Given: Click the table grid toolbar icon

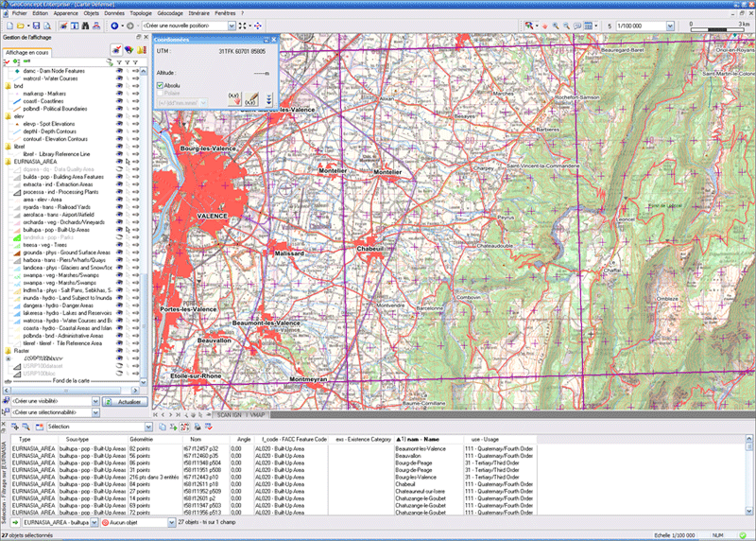Looking at the screenshot, I should pyautogui.click(x=588, y=26).
